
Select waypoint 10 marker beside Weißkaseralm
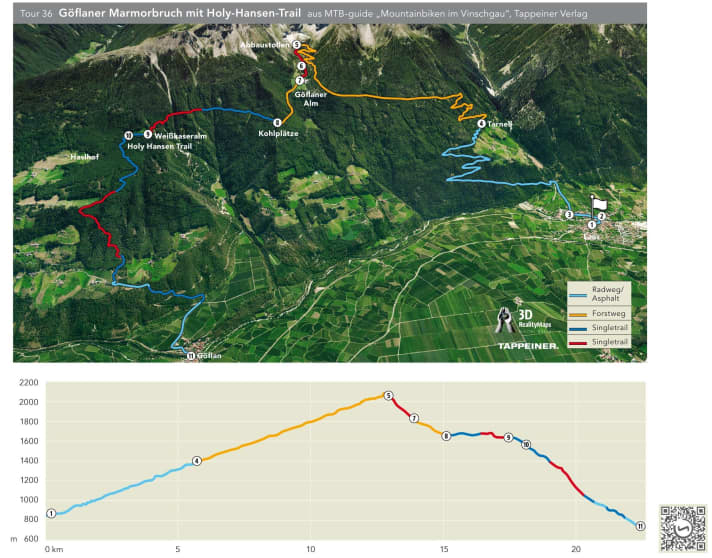pyautogui.click(x=128, y=135)
